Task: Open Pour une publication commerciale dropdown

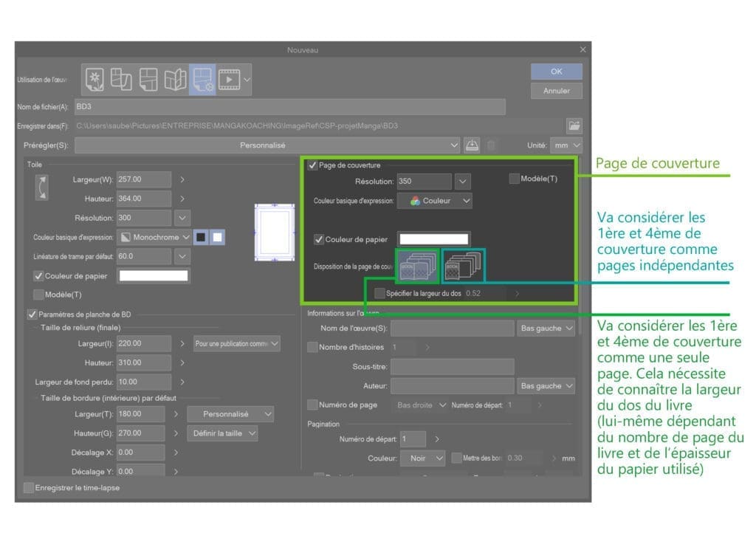Action: click(236, 343)
